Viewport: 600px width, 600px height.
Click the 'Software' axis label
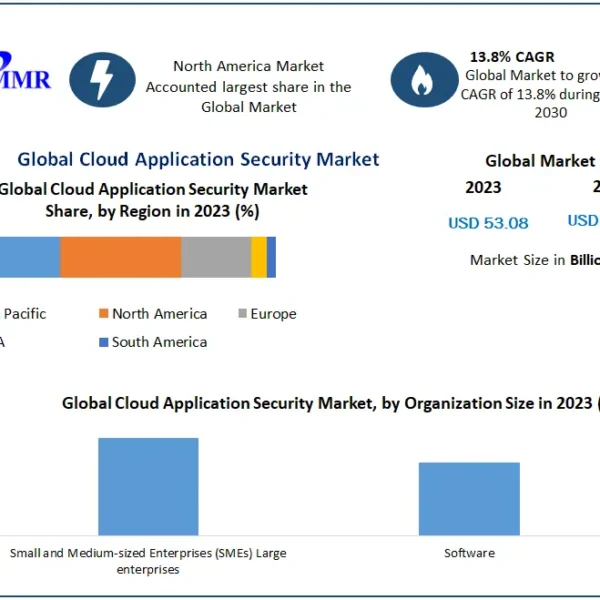click(x=470, y=553)
